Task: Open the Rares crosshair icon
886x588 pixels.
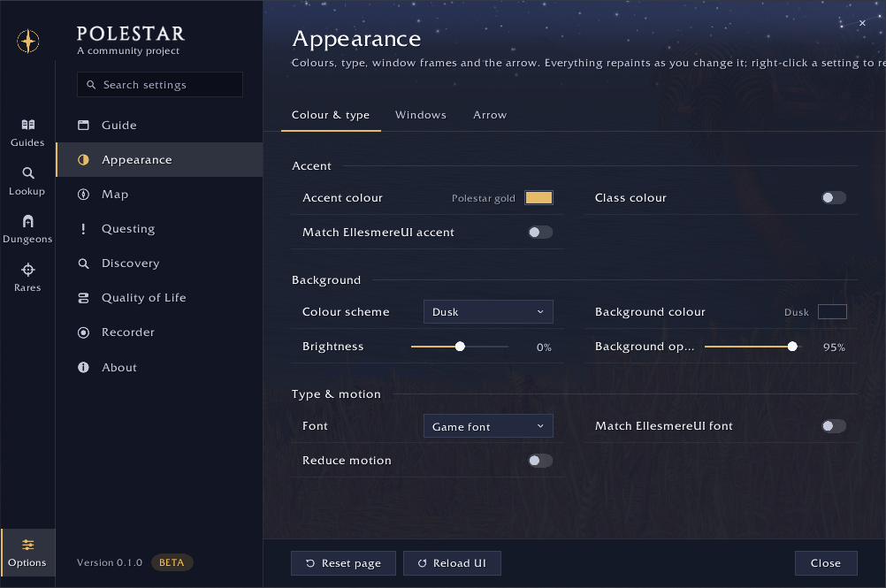Action: point(27,270)
